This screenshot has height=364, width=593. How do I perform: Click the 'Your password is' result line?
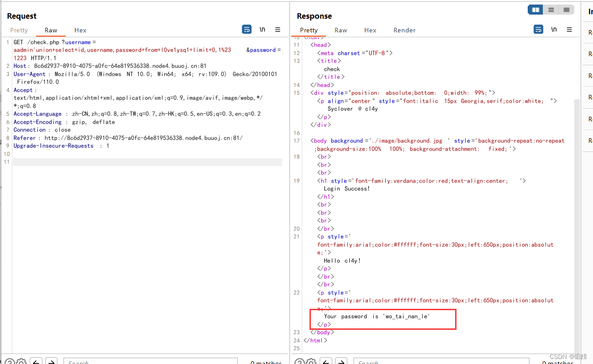tap(377, 317)
